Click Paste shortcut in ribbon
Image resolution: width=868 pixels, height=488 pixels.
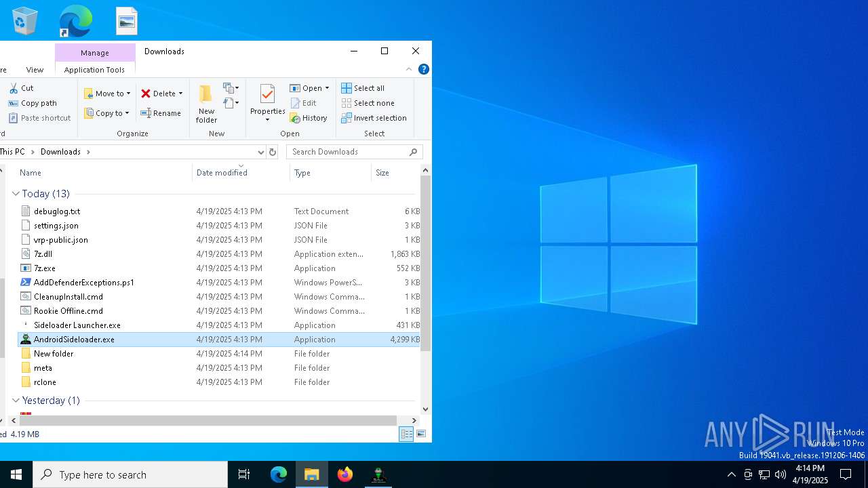pyautogui.click(x=39, y=118)
